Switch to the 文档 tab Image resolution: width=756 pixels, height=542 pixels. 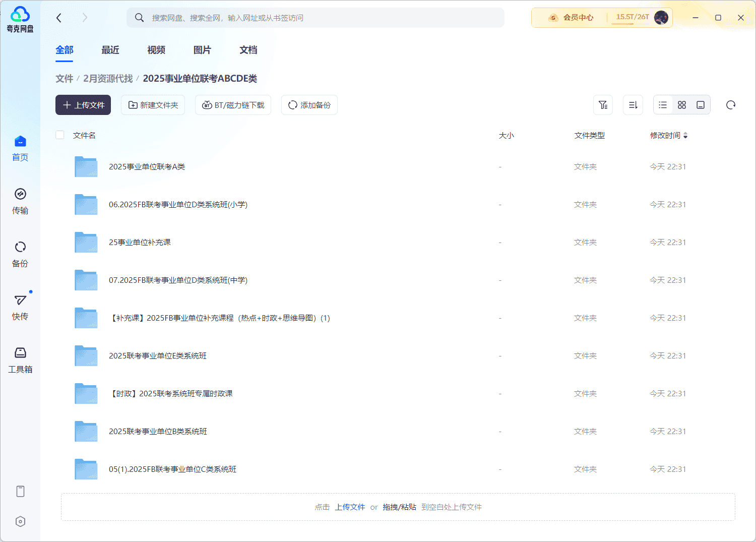click(247, 50)
